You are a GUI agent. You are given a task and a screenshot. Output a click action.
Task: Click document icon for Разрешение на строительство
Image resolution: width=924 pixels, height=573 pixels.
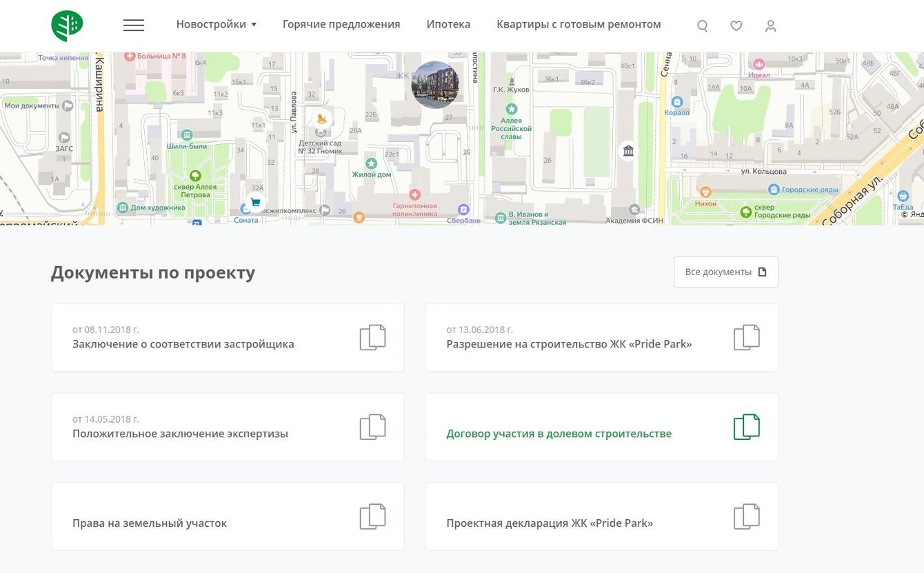747,337
